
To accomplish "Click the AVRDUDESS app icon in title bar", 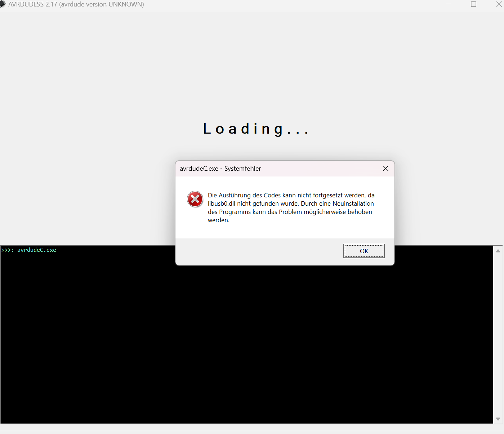I will 3,4.
